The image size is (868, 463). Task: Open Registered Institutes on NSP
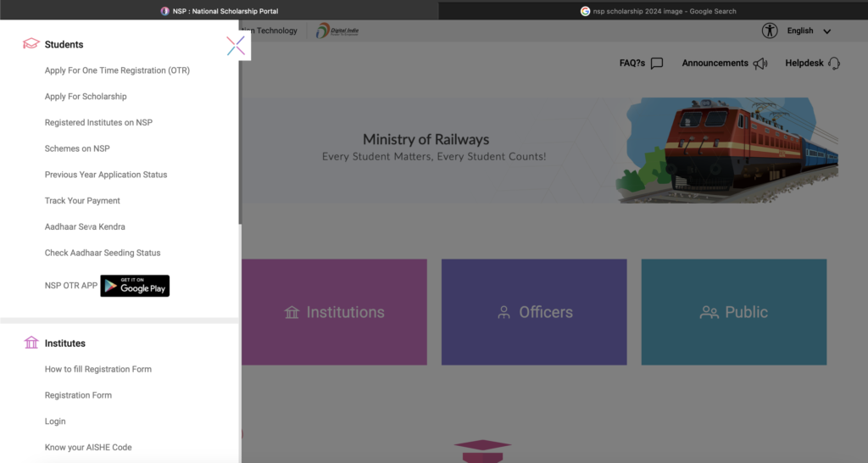point(98,122)
